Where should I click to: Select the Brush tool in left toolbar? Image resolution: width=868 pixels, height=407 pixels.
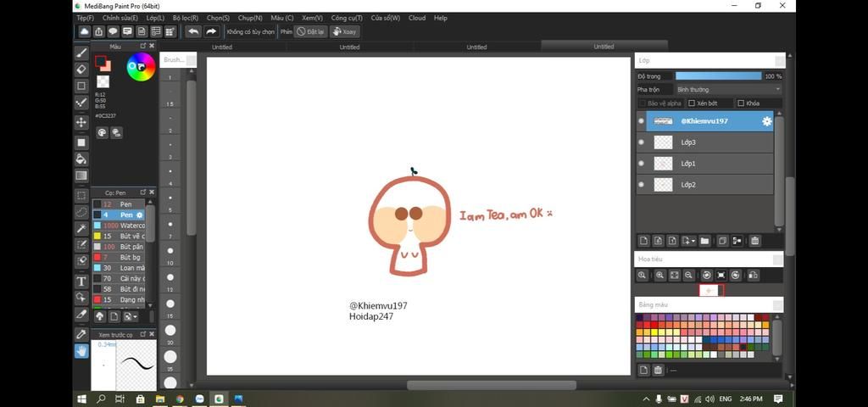point(81,53)
